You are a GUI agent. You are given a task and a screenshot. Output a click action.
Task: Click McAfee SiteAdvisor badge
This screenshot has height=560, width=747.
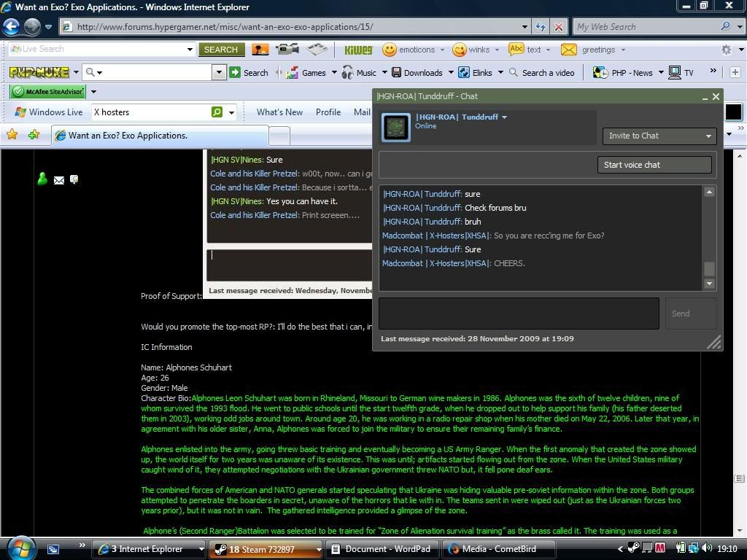(48, 91)
